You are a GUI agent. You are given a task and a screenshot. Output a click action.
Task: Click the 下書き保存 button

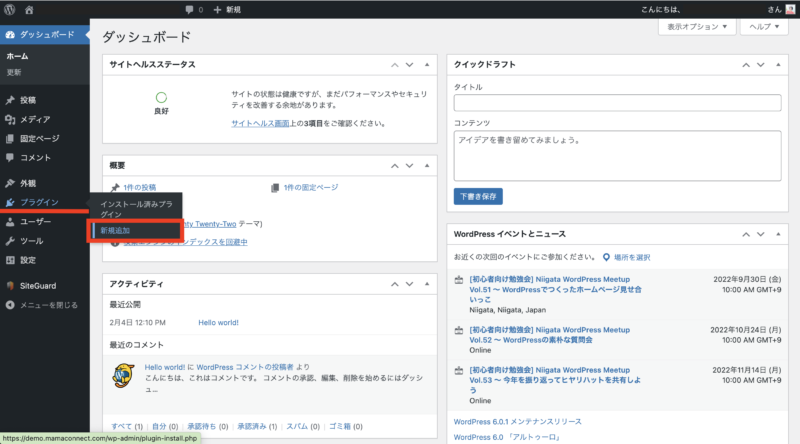click(478, 196)
